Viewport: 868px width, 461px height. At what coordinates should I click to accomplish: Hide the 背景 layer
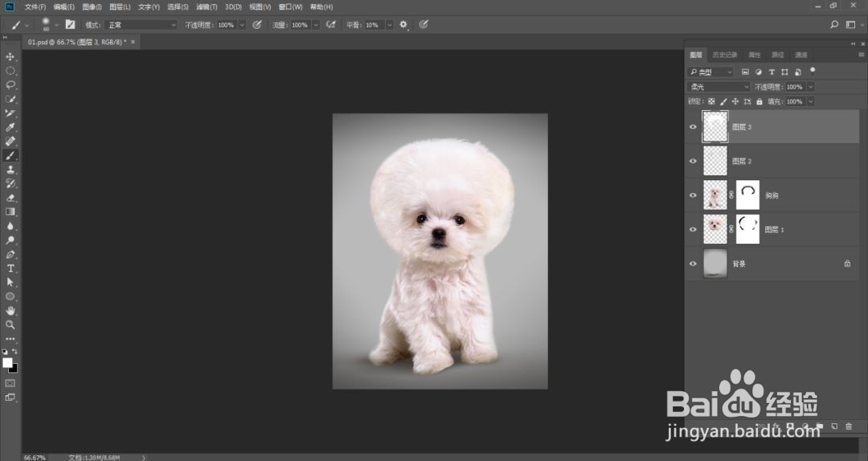click(693, 263)
